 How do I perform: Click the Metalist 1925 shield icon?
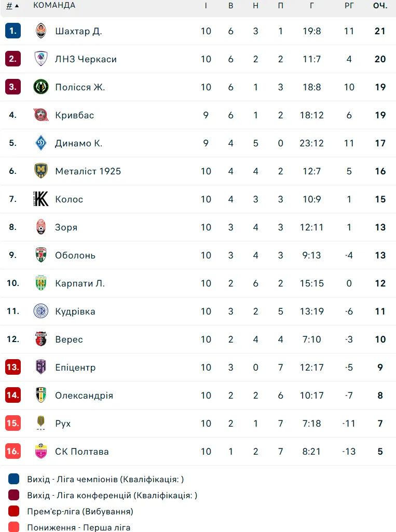(41, 171)
